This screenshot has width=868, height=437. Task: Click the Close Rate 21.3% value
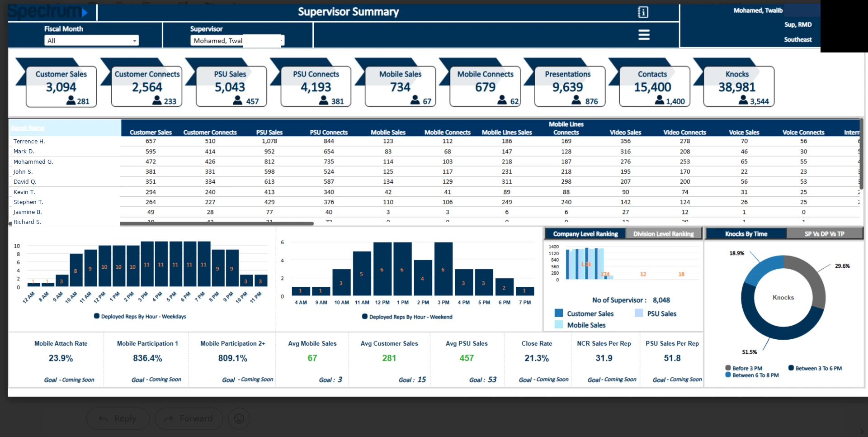click(x=537, y=358)
